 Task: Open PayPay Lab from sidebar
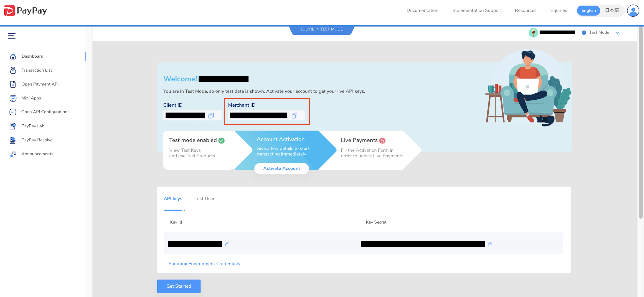point(13,126)
